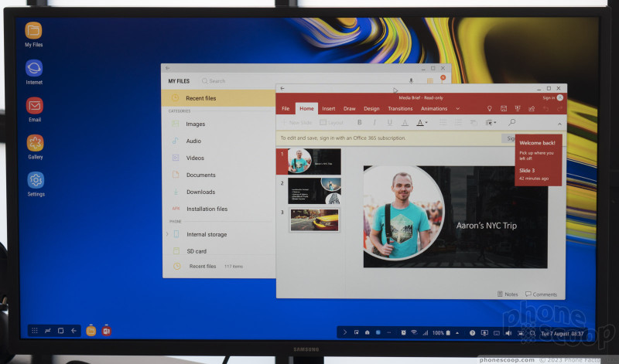Click the Tell Me lightbulb in PowerPoint

[x=490, y=108]
